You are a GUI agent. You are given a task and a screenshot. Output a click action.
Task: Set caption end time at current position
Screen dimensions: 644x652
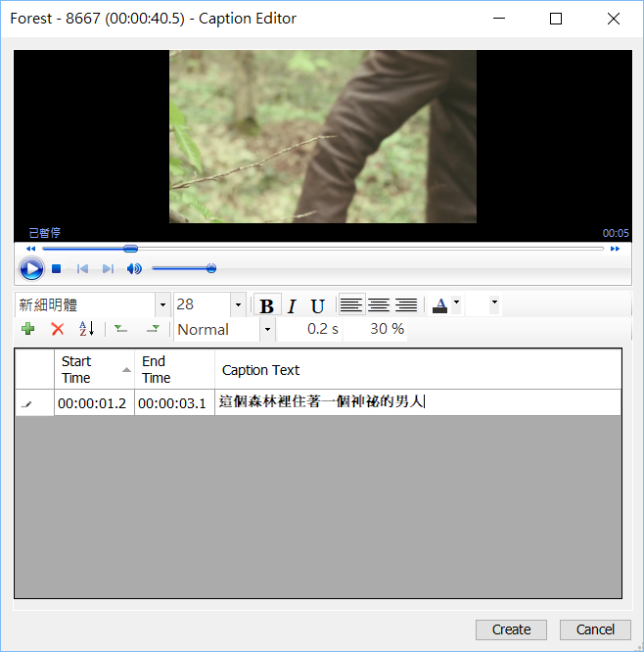point(153,329)
